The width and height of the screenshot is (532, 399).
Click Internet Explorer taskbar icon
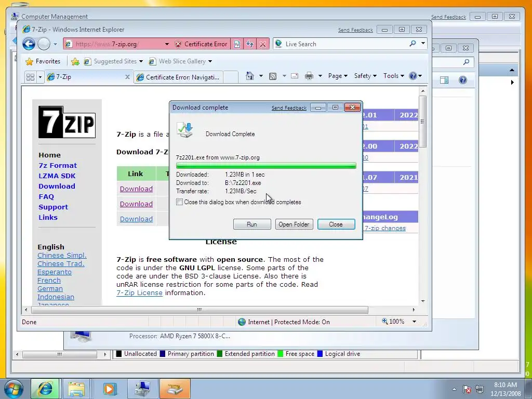(x=45, y=389)
